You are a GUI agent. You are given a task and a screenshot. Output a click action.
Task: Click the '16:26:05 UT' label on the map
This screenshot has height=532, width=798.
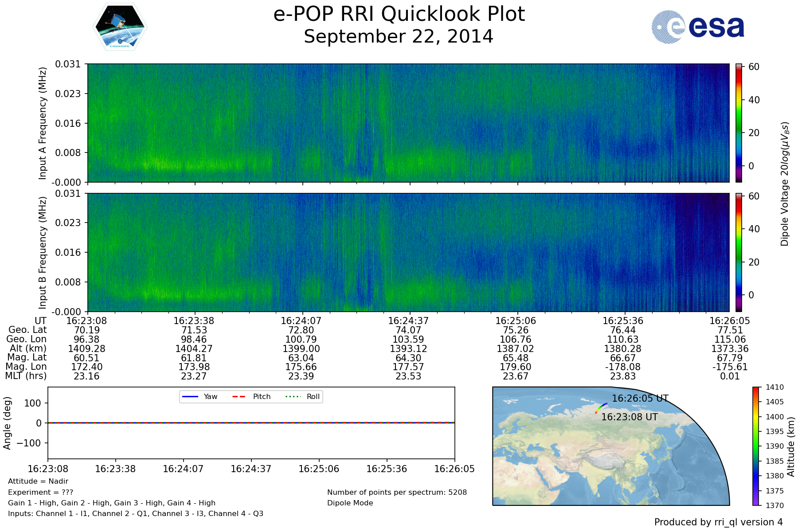tap(640, 399)
